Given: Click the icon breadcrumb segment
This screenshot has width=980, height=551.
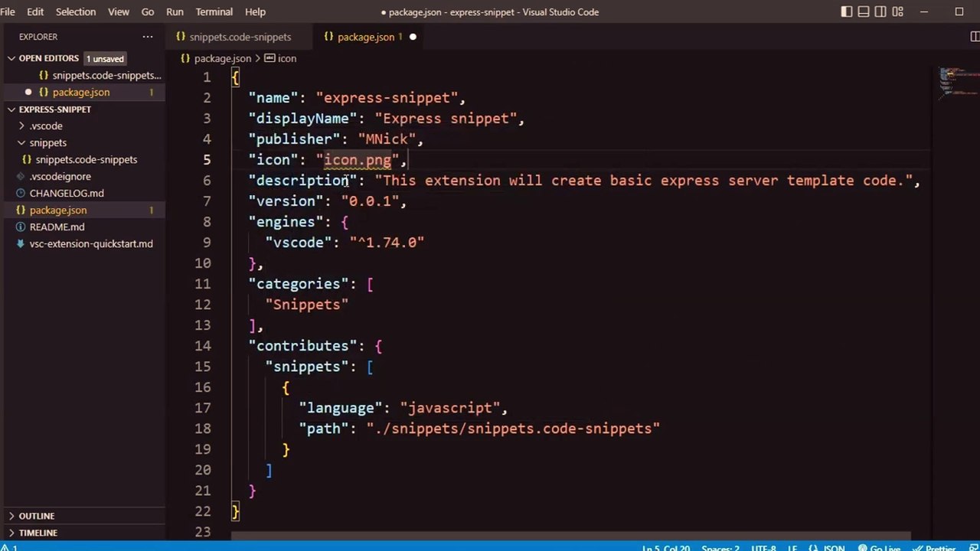Looking at the screenshot, I should click(287, 58).
